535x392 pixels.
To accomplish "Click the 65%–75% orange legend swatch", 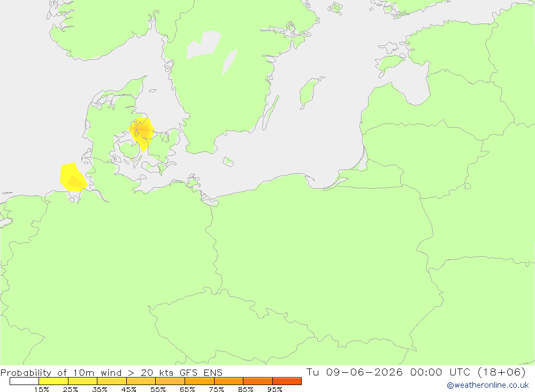I will coord(200,381).
